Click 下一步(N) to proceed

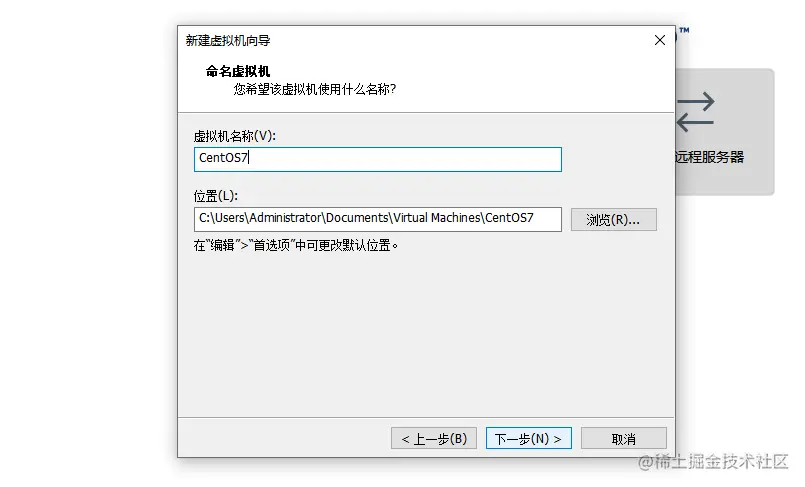pos(529,439)
